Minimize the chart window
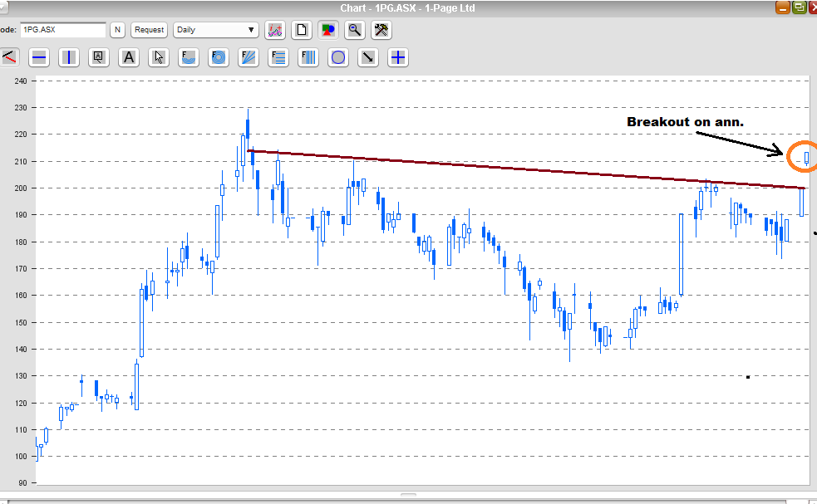 coord(783,7)
